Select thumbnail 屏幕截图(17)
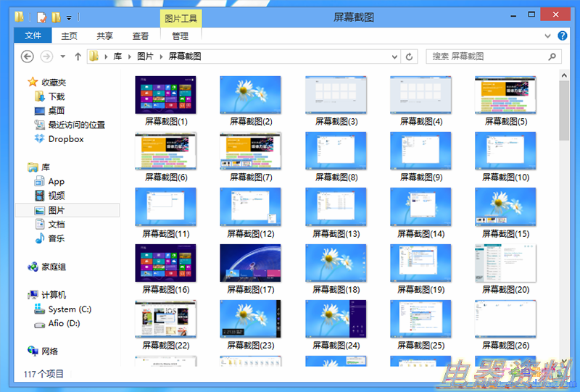580x392 pixels. point(250,263)
